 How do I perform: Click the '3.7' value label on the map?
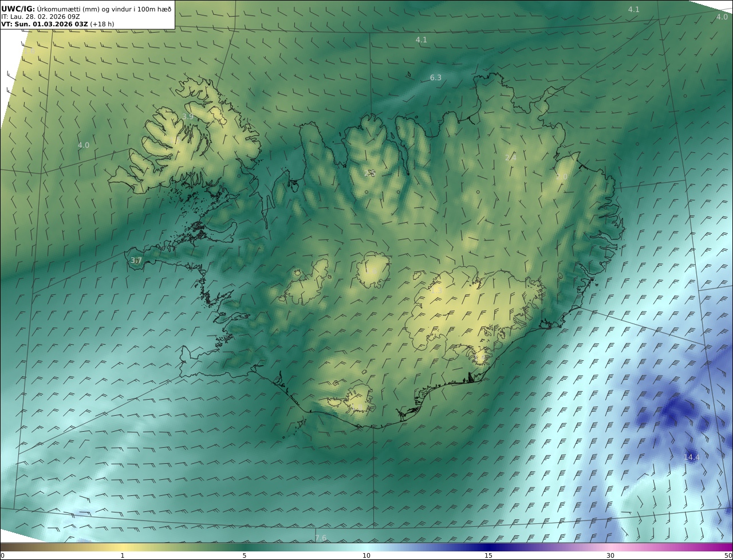136,260
